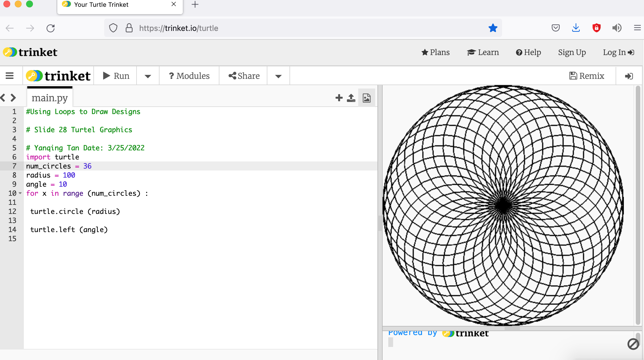The width and height of the screenshot is (644, 360).
Task: Open the Modules help
Action: 189,76
